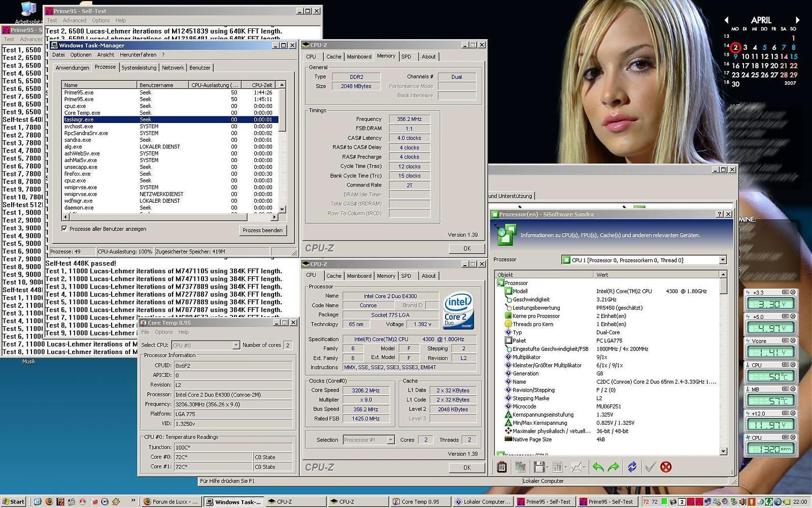The image size is (812, 508).
Task: Open the Herunterfahren menu in Task Manager
Action: [x=138, y=55]
